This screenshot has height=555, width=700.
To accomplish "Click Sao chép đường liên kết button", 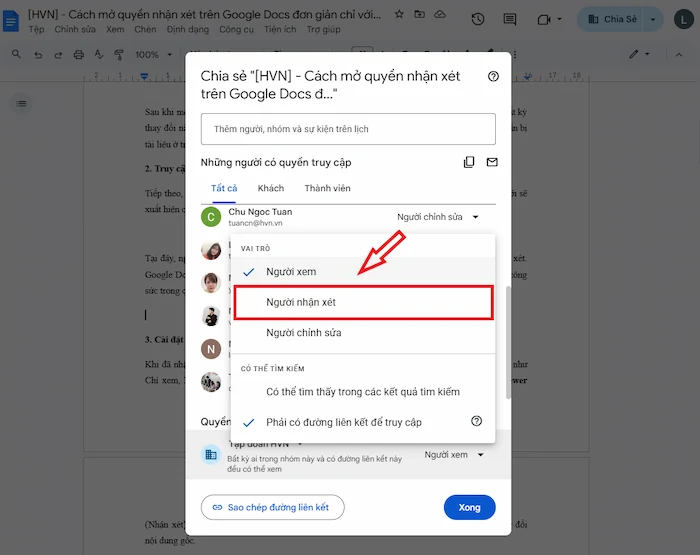I will [272, 507].
